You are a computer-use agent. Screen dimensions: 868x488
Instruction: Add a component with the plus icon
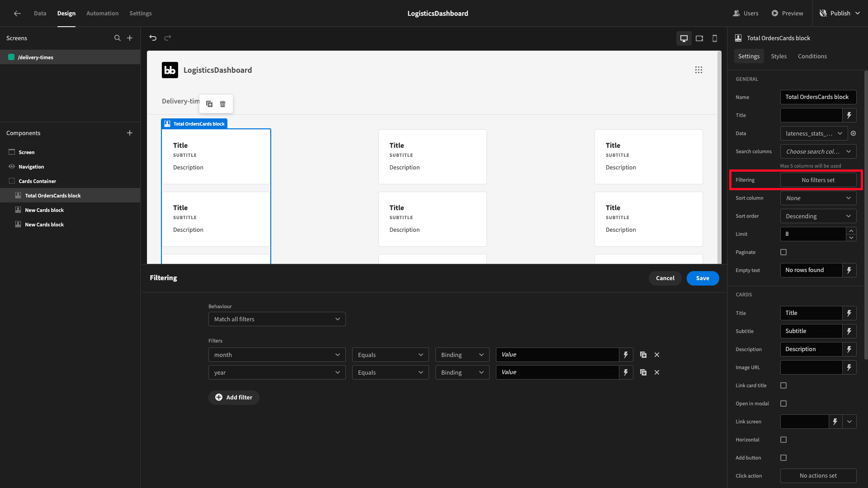click(130, 133)
